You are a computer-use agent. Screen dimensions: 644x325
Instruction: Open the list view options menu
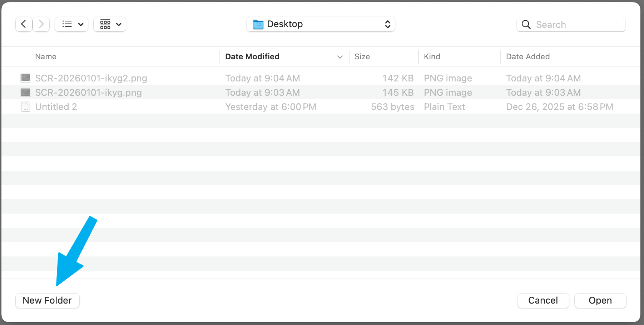[x=71, y=24]
